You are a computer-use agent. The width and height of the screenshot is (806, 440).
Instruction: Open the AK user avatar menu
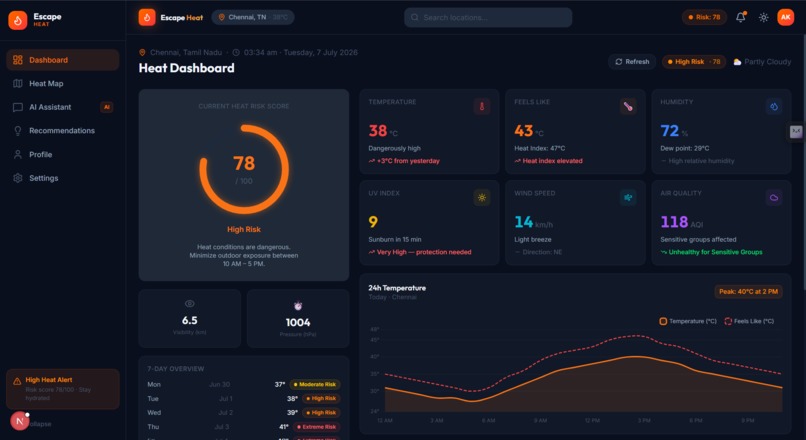click(785, 17)
